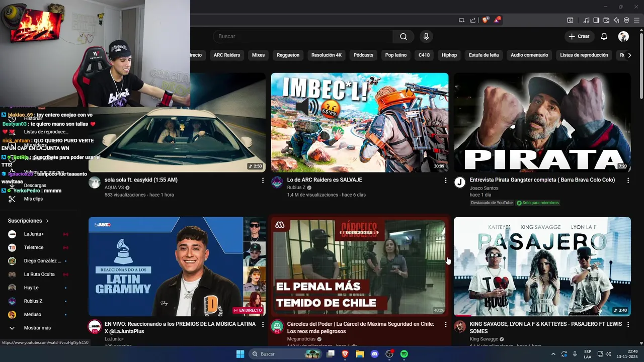Select the Pódcasts filter chip
Screen dimensions: 644x362
[x=363, y=55]
